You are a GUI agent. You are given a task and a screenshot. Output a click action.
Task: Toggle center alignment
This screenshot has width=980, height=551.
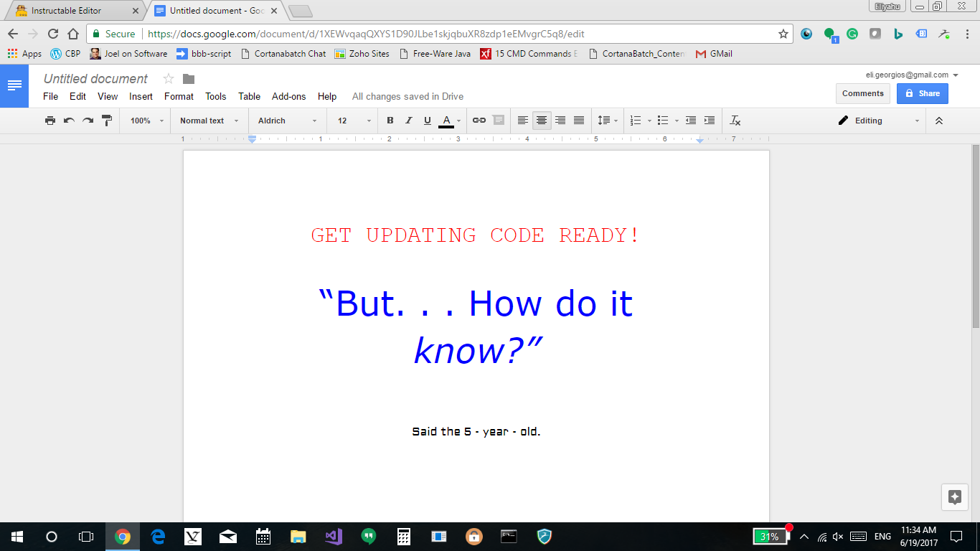(542, 121)
